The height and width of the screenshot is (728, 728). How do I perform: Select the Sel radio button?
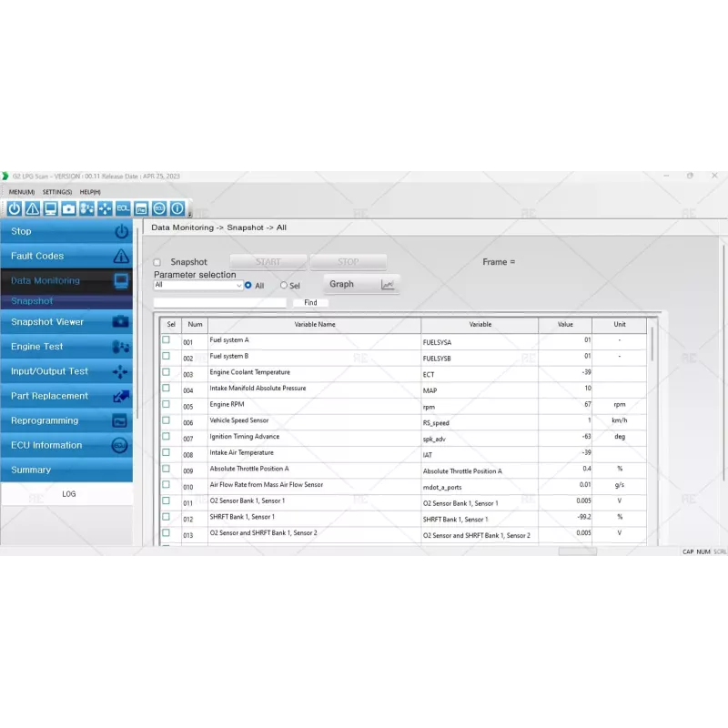click(284, 286)
